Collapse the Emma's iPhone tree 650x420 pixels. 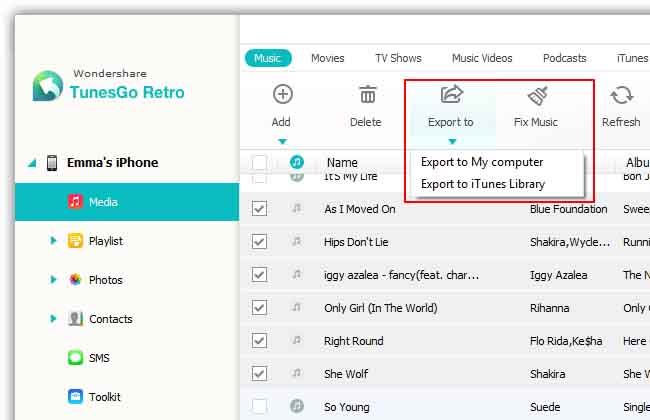coord(32,163)
